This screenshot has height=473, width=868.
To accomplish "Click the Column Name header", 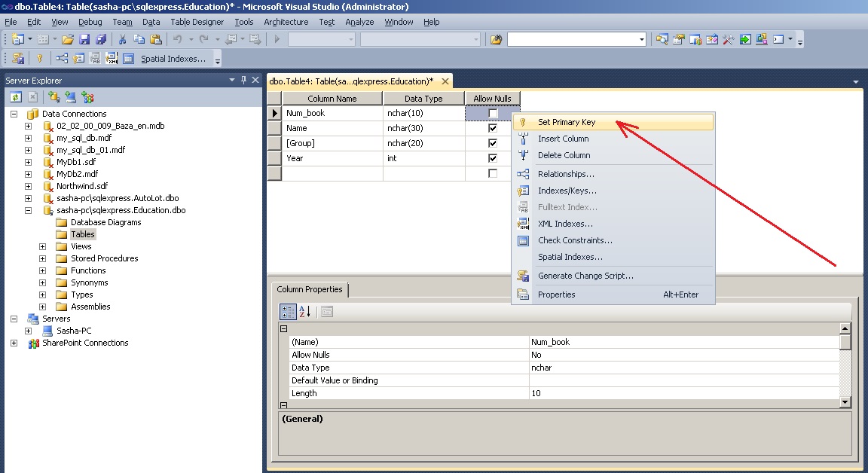I will [332, 99].
